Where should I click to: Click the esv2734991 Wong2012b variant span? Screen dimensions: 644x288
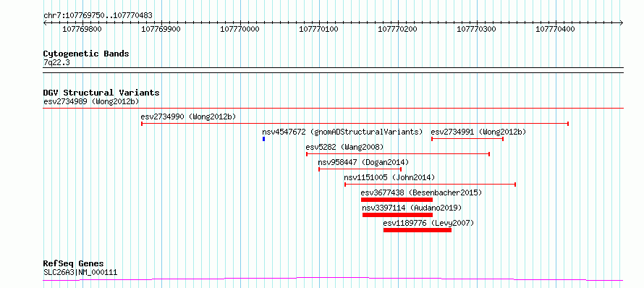(x=467, y=139)
